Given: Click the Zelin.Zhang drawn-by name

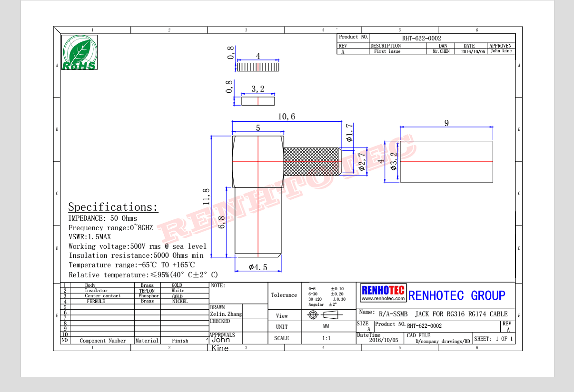Looking at the screenshot, I should pyautogui.click(x=226, y=314).
